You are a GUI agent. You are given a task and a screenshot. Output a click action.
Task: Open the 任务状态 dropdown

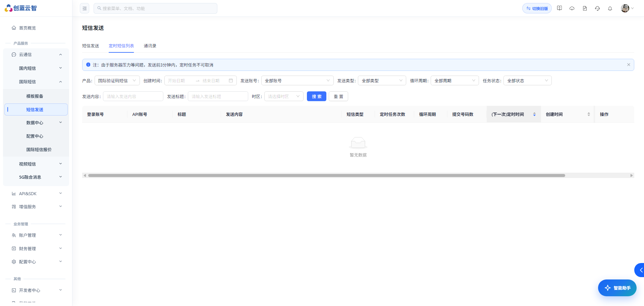(528, 81)
